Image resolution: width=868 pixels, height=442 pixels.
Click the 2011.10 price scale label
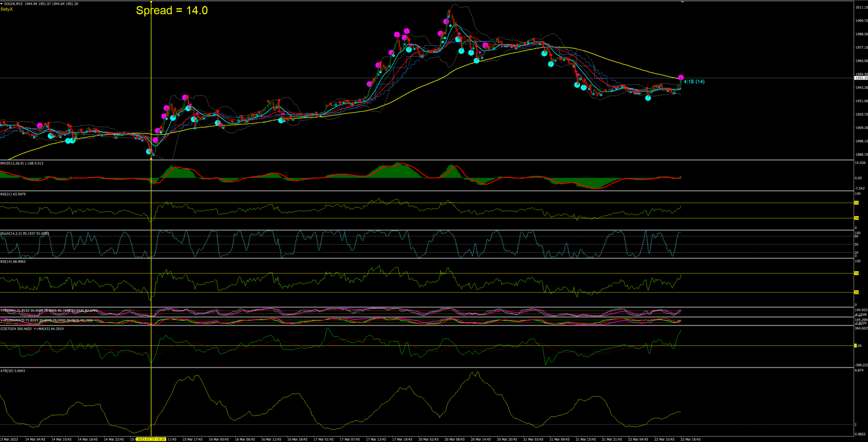click(x=861, y=7)
